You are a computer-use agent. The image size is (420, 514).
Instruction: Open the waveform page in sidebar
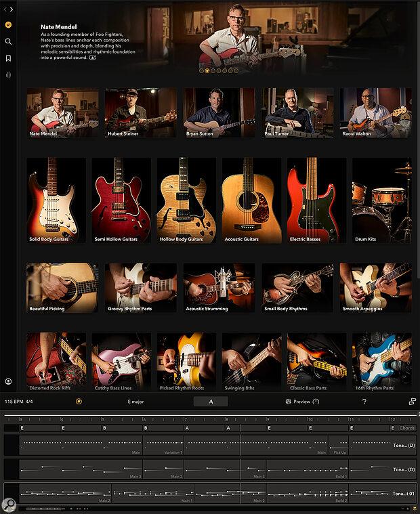(9, 75)
